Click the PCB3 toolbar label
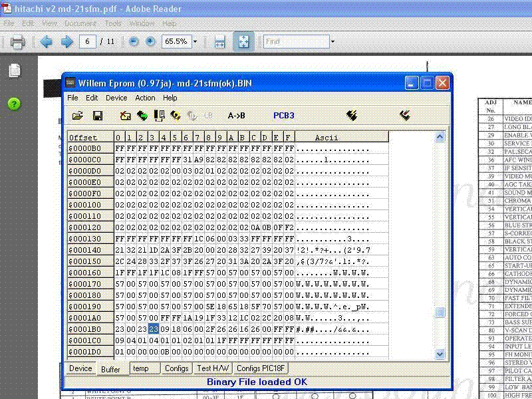The width and height of the screenshot is (532, 399). pos(284,116)
